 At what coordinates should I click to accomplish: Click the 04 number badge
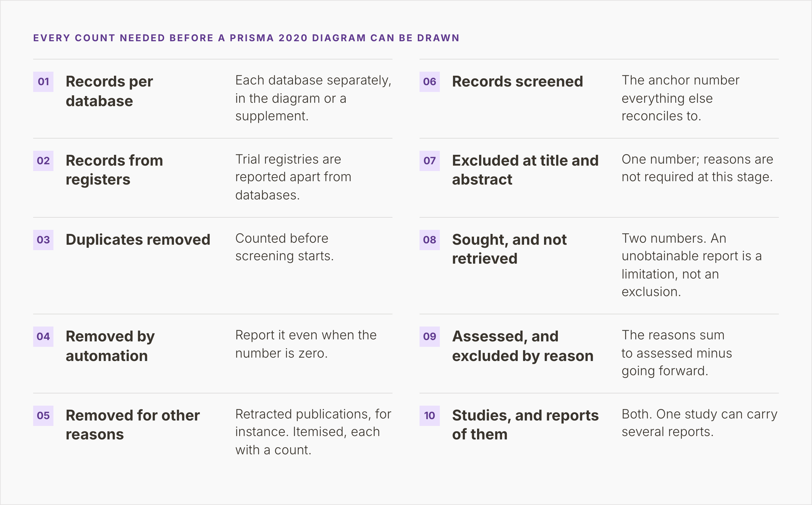pos(43,336)
